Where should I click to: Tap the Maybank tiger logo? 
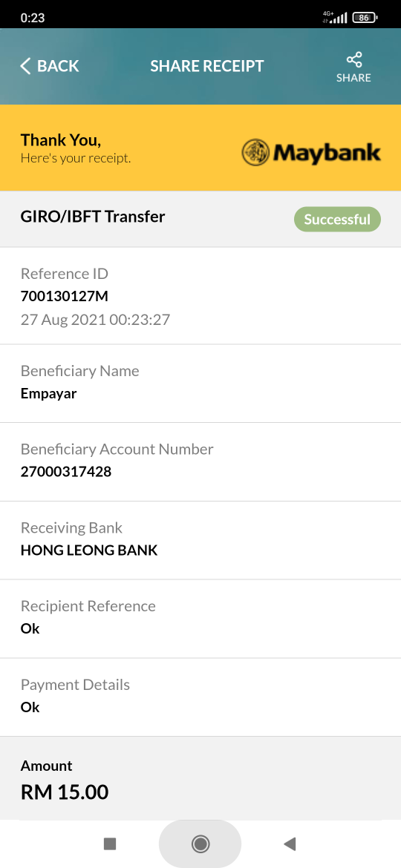255,152
